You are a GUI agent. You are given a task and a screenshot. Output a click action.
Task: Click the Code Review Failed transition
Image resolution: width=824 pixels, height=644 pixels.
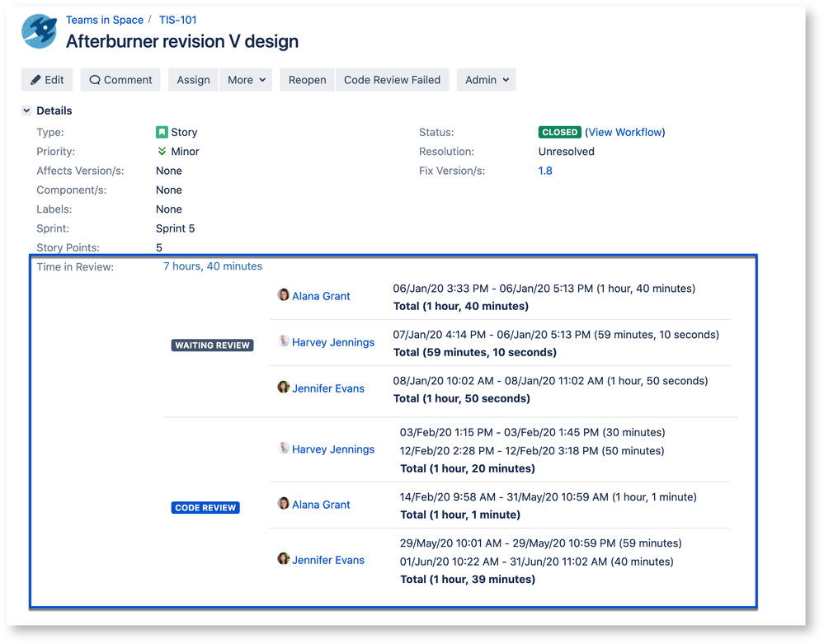click(x=392, y=80)
